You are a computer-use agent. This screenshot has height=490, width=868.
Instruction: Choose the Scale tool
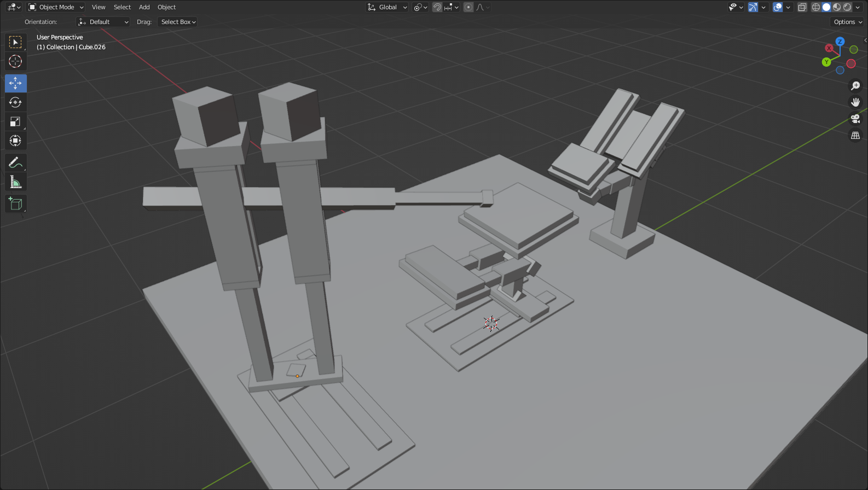coord(15,121)
